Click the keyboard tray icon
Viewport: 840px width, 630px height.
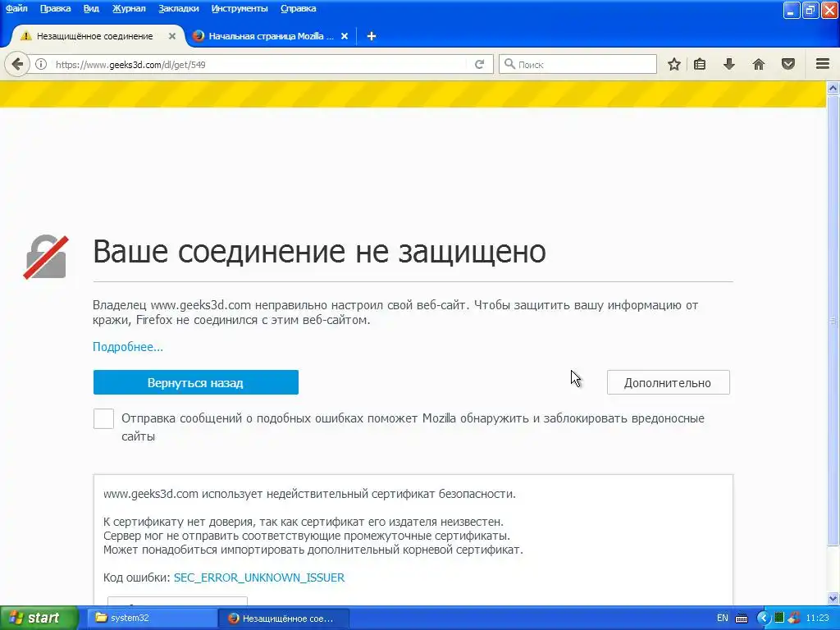tap(742, 619)
